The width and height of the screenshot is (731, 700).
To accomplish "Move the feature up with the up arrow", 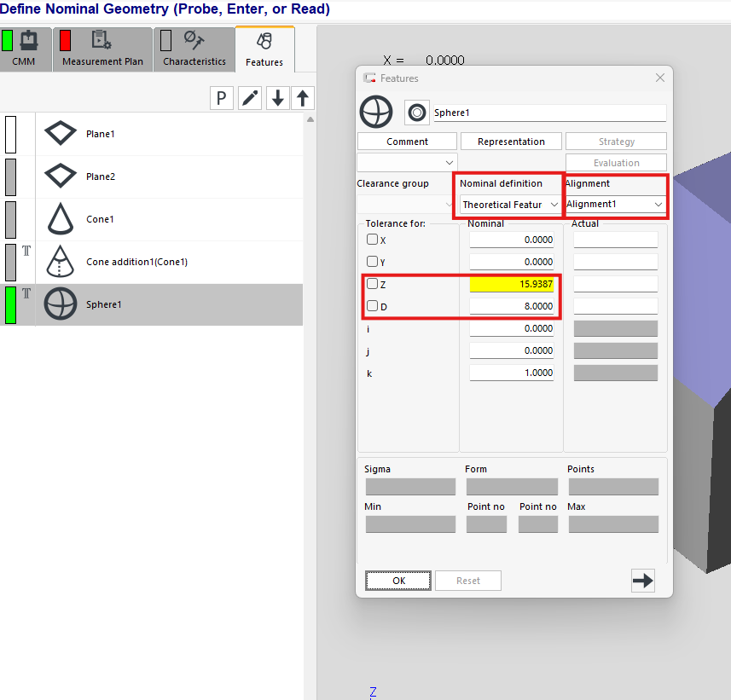I will 302,98.
